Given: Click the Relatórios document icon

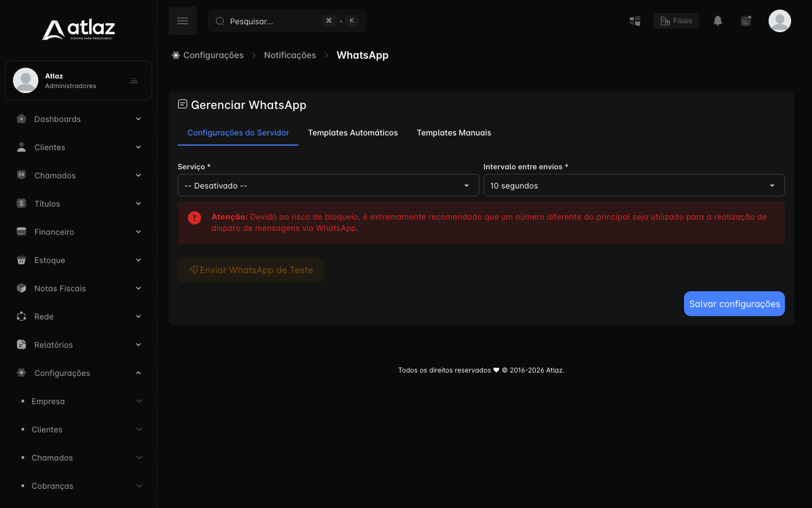Looking at the screenshot, I should [21, 344].
